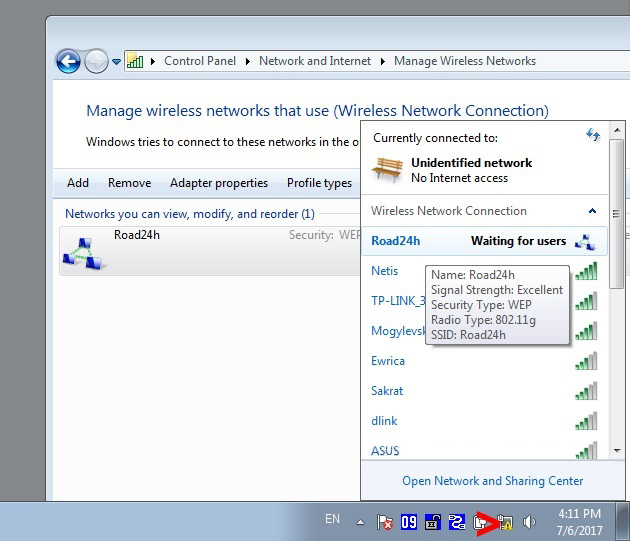Screen dimensions: 630x541
Task: Expand arrow before Control Panel breadcrumb
Action: coord(153,61)
